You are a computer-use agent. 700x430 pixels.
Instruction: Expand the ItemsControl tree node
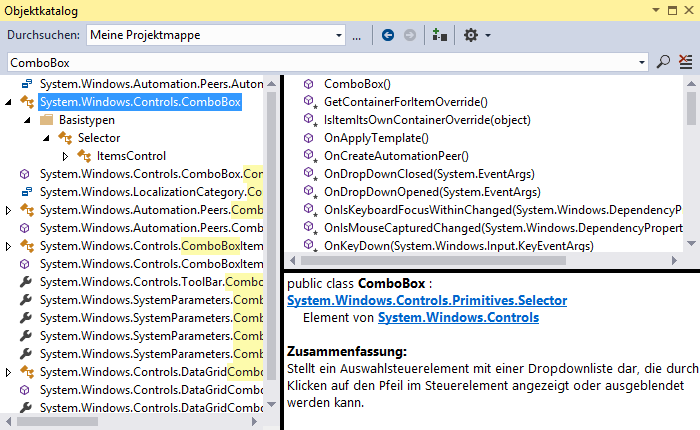pyautogui.click(x=66, y=156)
